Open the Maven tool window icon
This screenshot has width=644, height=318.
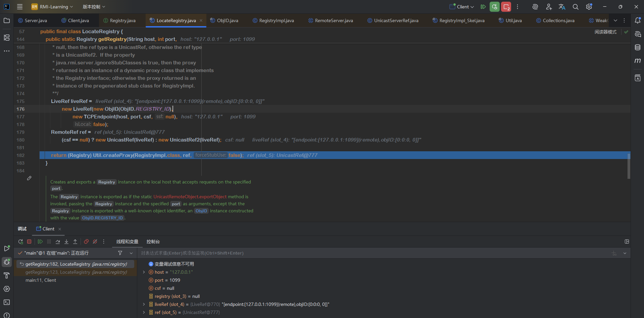click(x=638, y=61)
